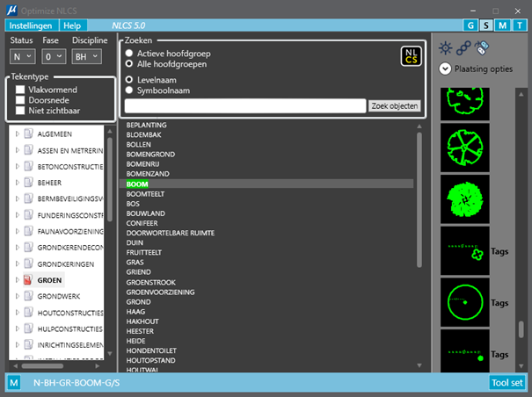Viewport: 532px width, 397px height.
Task: Click the T button in top bar
Action: tap(519, 25)
